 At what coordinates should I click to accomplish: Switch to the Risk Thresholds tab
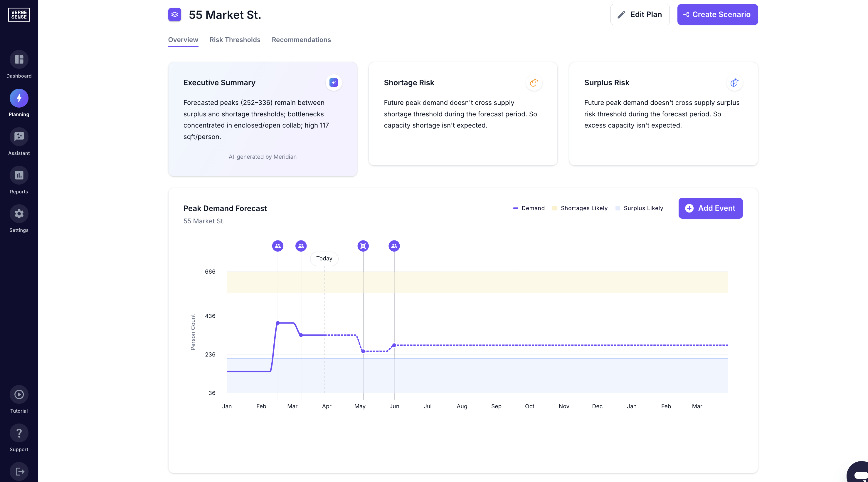click(x=235, y=40)
